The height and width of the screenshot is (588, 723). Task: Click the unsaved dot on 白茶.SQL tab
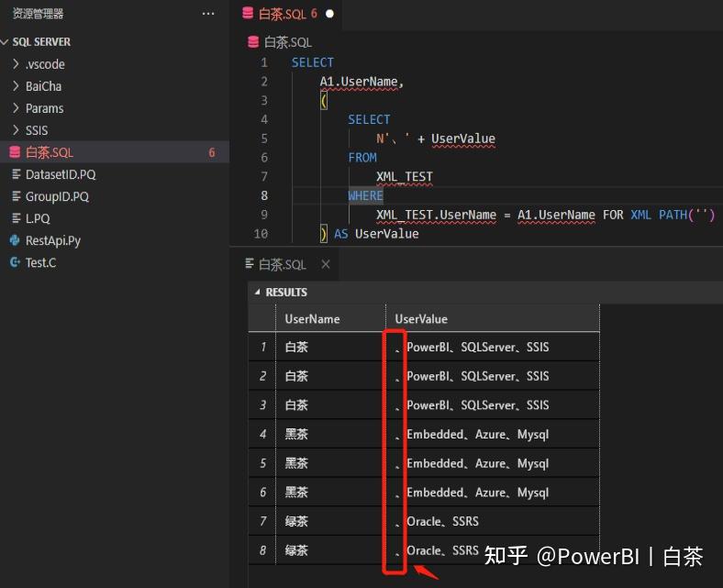coord(329,15)
